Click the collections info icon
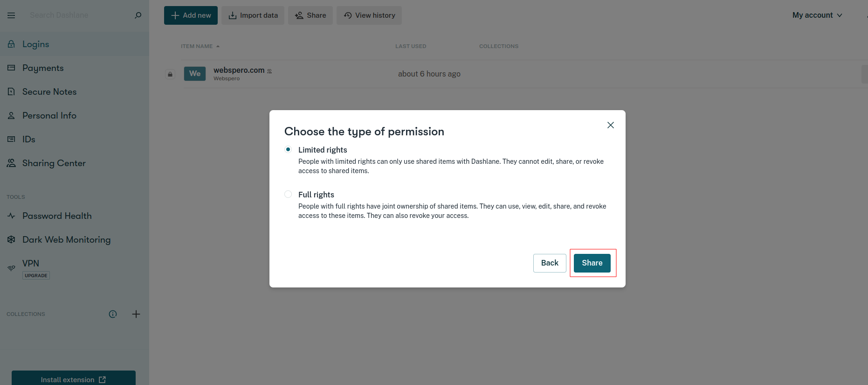The image size is (868, 385). 113,314
